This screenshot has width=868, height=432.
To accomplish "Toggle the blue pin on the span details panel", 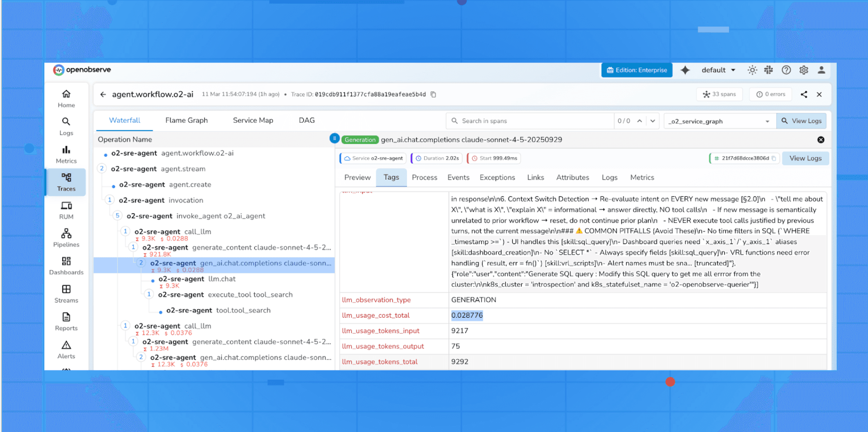I will (x=335, y=138).
